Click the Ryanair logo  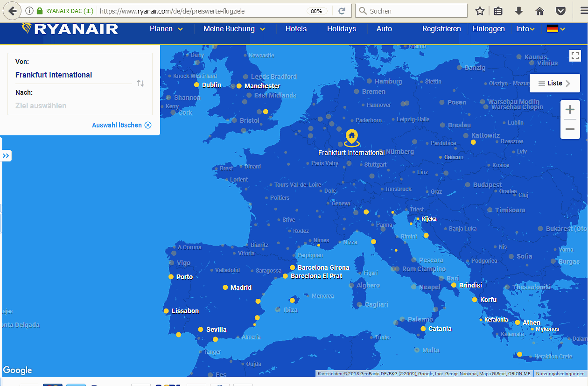point(70,29)
